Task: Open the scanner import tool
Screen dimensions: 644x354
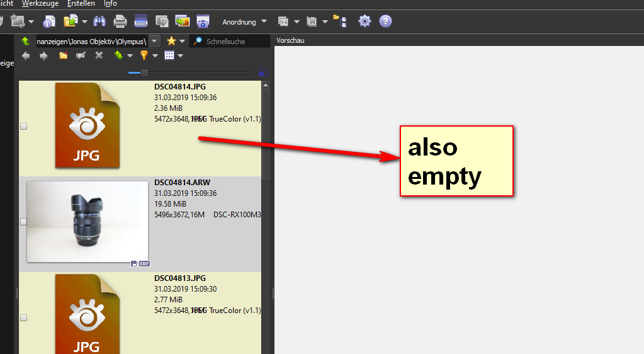Action: click(141, 21)
